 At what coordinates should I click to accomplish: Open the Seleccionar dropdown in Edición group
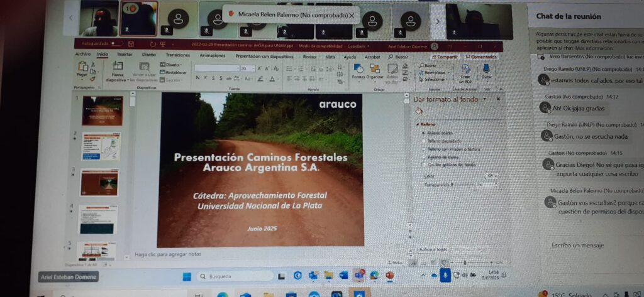(432, 79)
